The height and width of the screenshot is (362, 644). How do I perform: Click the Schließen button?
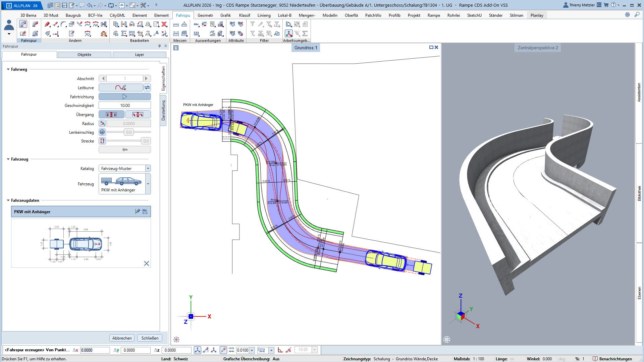point(150,338)
